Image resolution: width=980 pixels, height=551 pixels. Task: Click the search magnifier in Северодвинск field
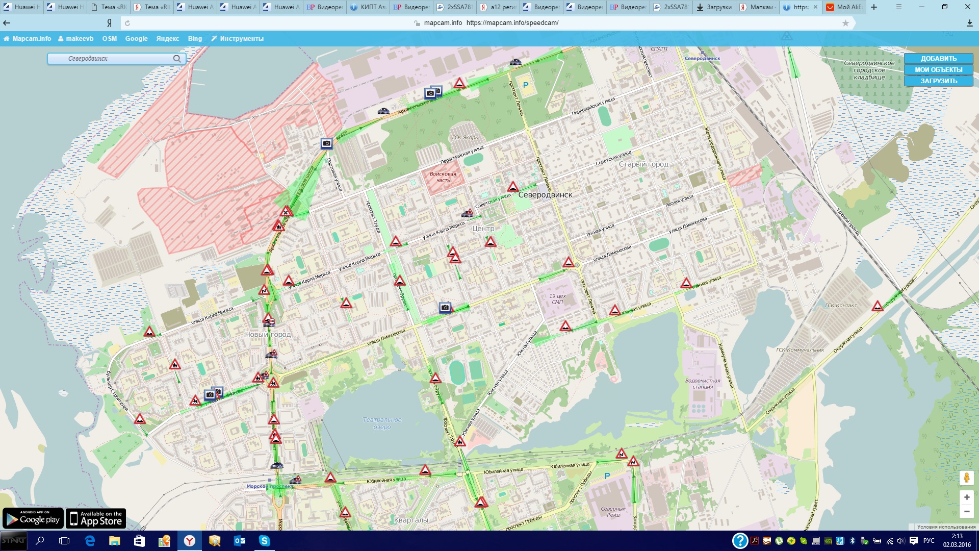tap(176, 59)
